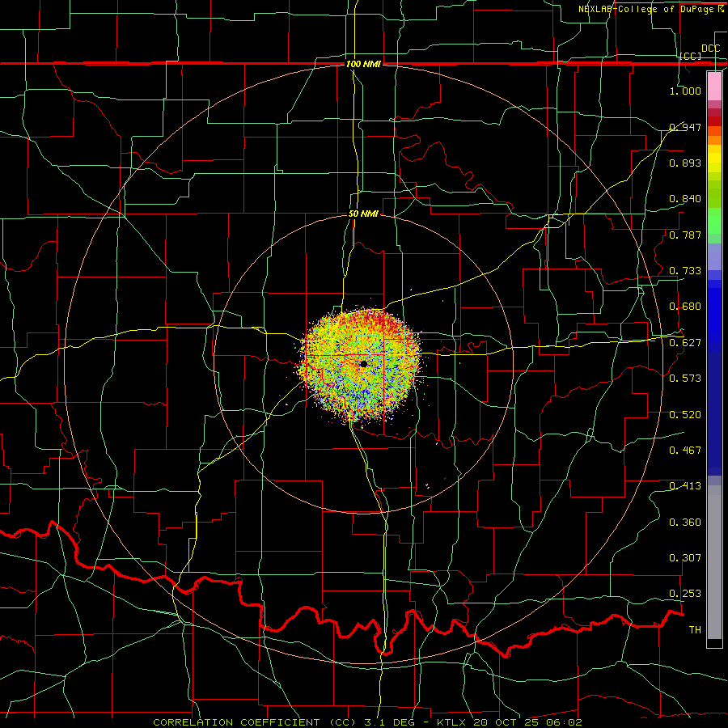Click the TH label near the scale bottom
The image size is (728, 728).
695,629
